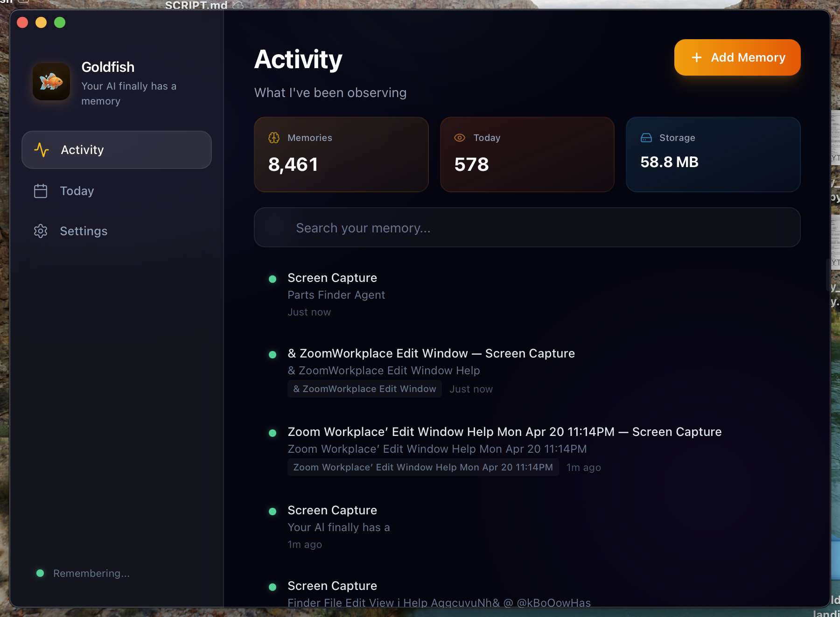
Task: Click the Goldfish app name in sidebar
Action: click(x=108, y=67)
